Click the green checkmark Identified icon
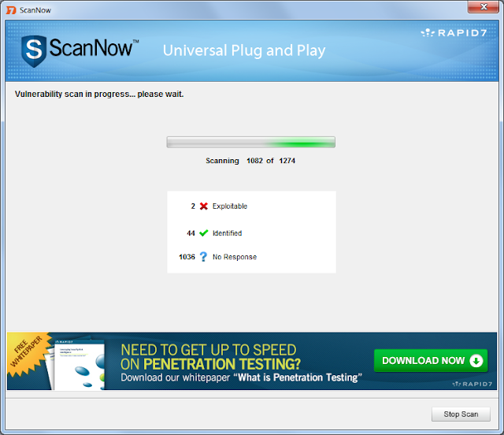504x435 pixels. 203,233
